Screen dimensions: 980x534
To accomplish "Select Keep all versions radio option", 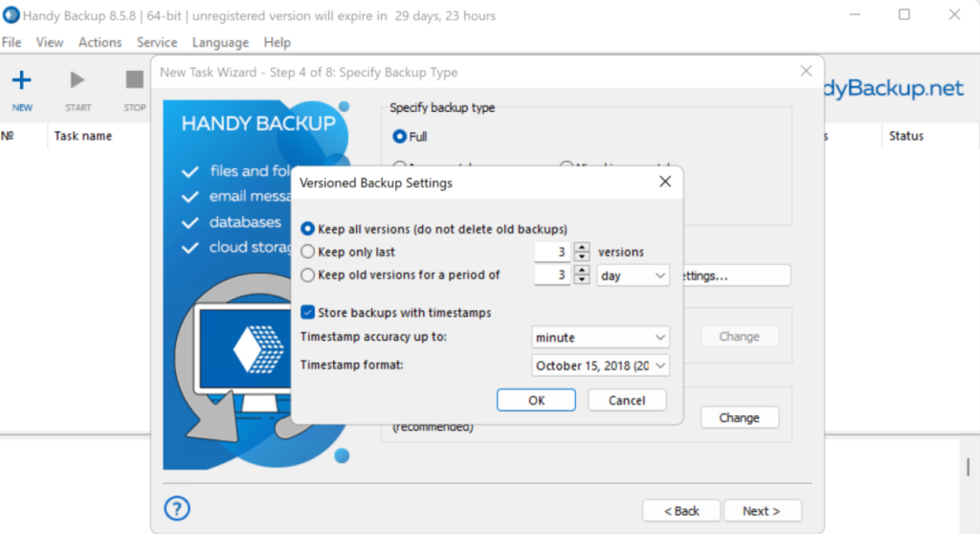I will pyautogui.click(x=307, y=229).
